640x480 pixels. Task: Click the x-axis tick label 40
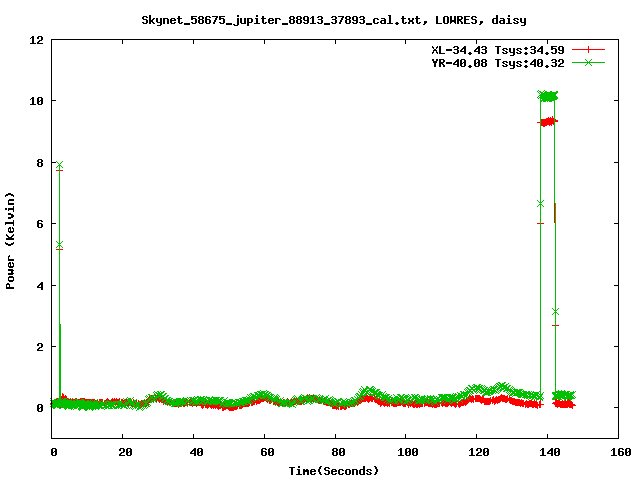(196, 452)
